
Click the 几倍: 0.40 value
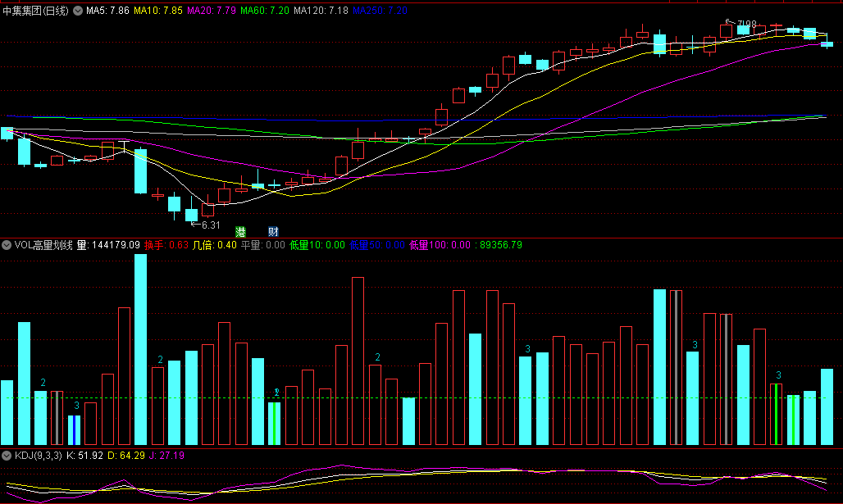[215, 245]
